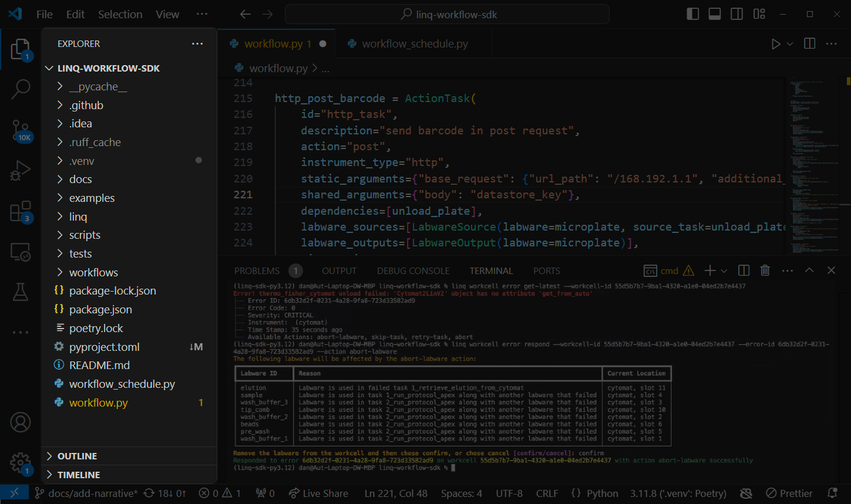Switch to the workflow_schedule.py tab
The height and width of the screenshot is (504, 851).
tap(414, 43)
